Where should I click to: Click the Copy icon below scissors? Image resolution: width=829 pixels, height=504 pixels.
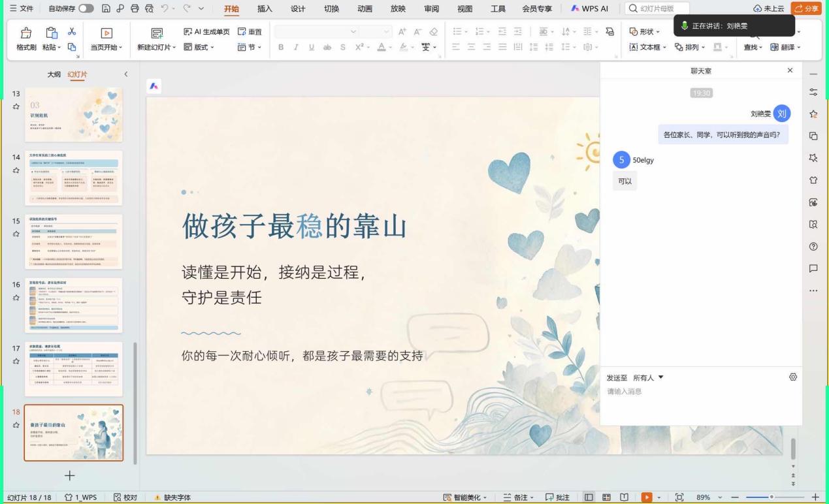click(x=72, y=47)
